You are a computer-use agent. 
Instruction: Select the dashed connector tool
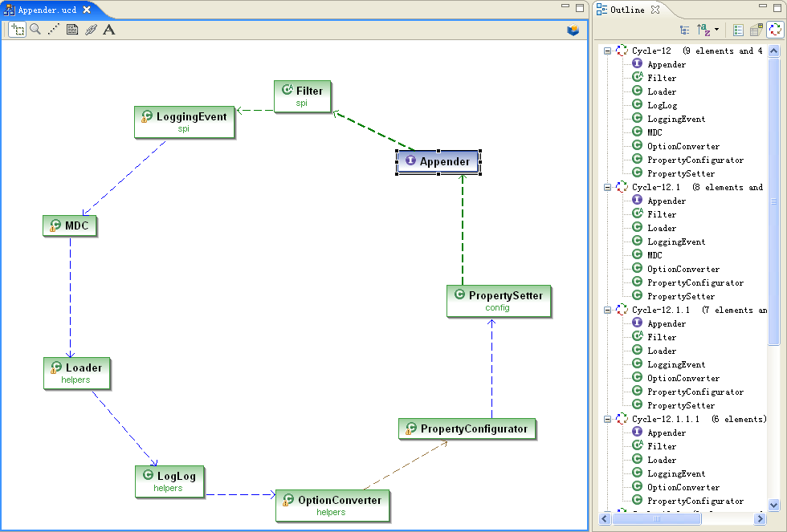54,30
